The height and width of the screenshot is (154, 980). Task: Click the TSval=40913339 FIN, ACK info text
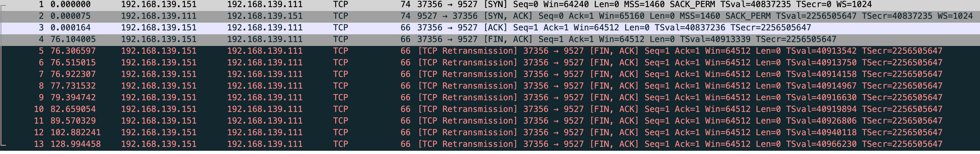[715, 39]
